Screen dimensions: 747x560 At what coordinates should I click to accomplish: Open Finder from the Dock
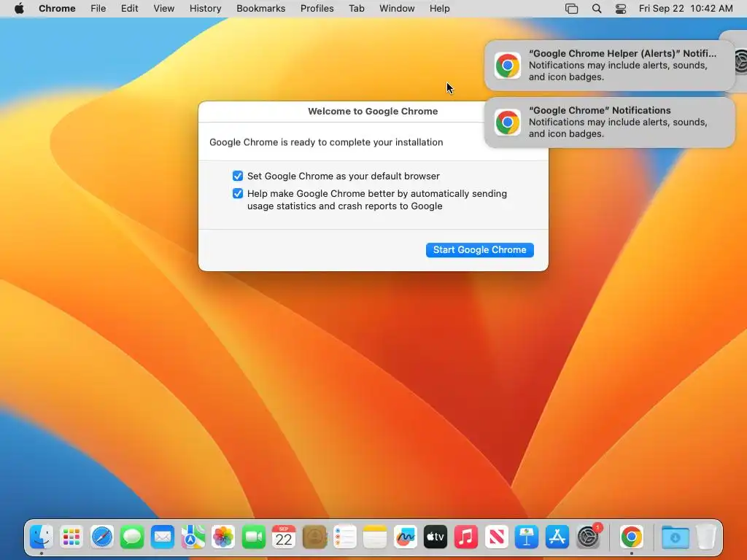pyautogui.click(x=42, y=537)
